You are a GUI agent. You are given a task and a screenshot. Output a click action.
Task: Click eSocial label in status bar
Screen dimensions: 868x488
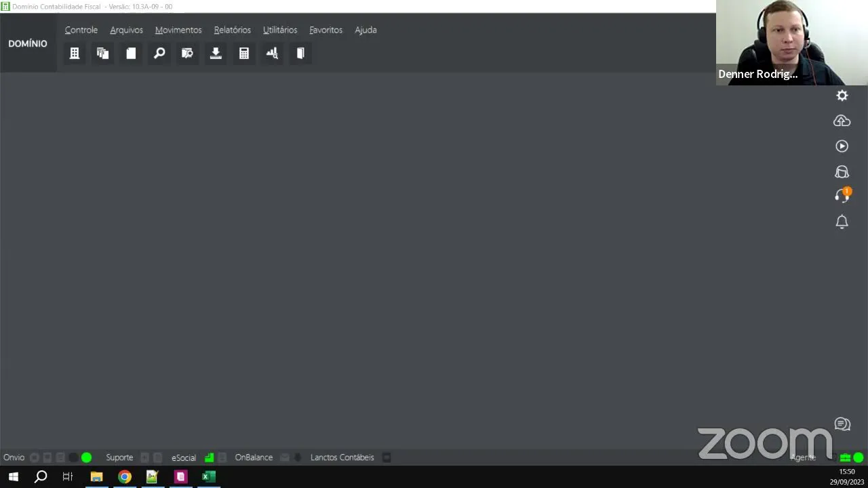[x=183, y=457]
